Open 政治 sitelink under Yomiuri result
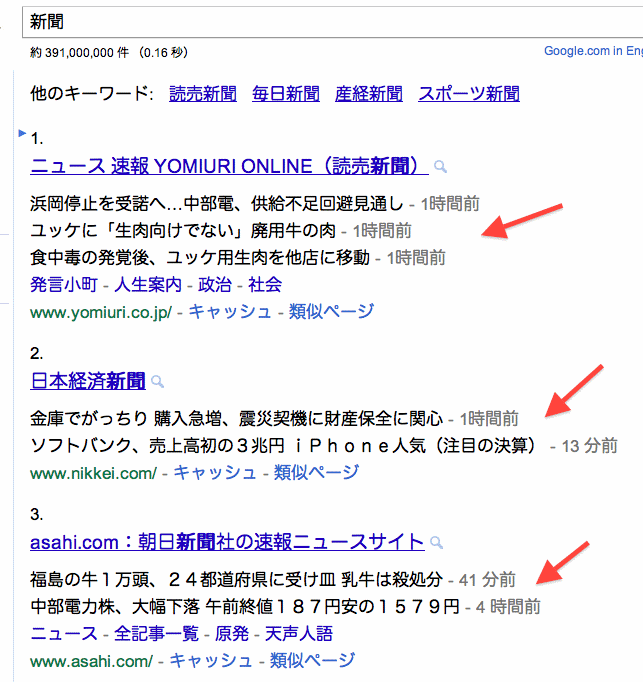Image resolution: width=643 pixels, height=682 pixels. [x=215, y=284]
